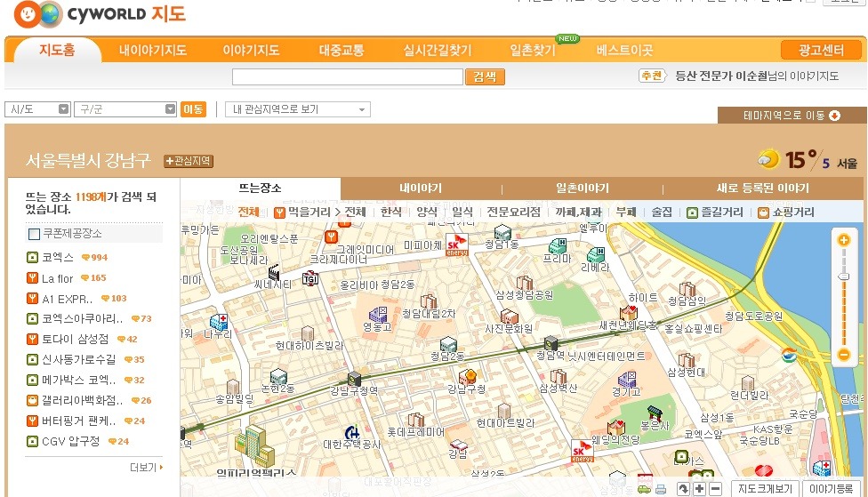The image size is (868, 497).
Task: Filter map by 한식 category
Action: 390,212
